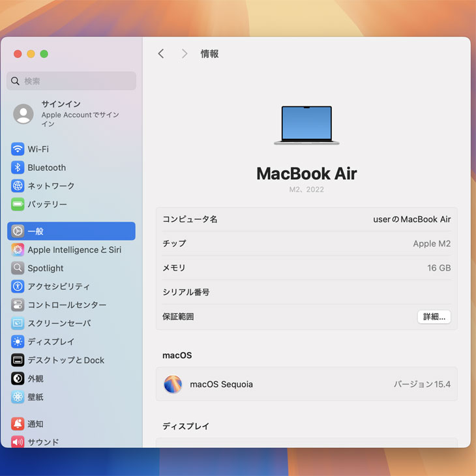The height and width of the screenshot is (476, 476).
Task: Click the MacBook Air laptop image
Action: click(x=306, y=125)
